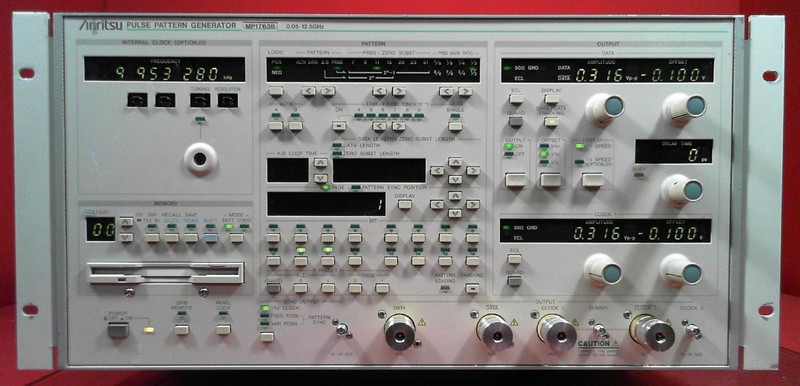Click left arrow under PRBS MARK RATIO
The height and width of the screenshot is (386, 800).
[446, 91]
